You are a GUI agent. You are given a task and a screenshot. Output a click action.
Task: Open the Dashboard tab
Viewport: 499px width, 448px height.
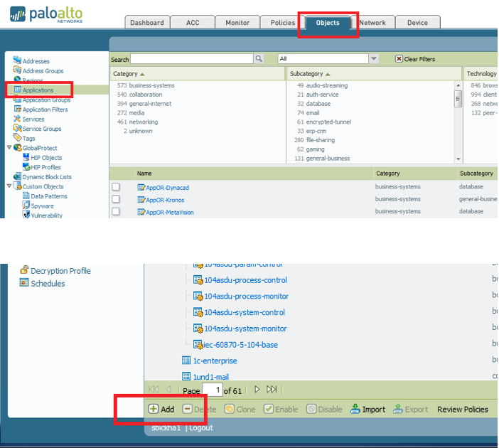(147, 22)
